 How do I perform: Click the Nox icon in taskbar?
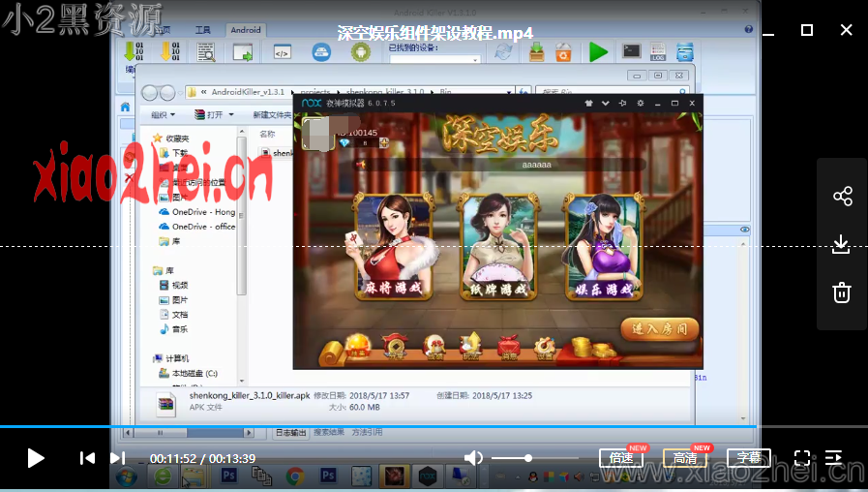click(428, 476)
